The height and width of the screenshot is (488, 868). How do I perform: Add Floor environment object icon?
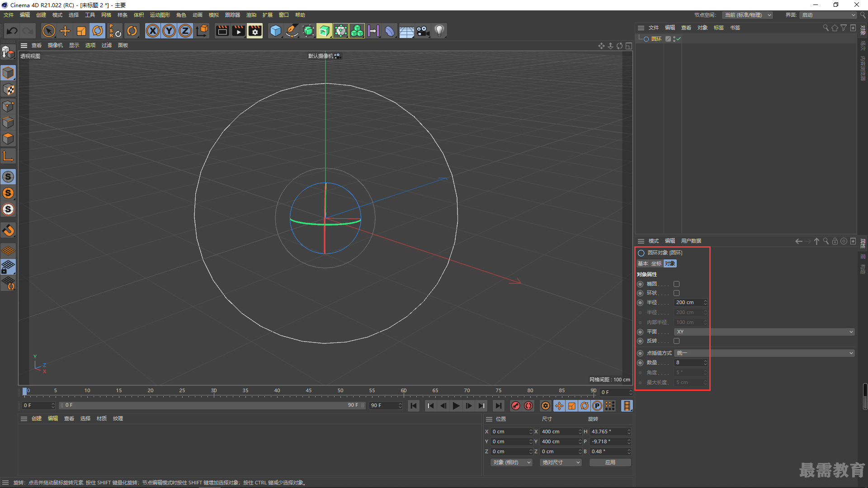pyautogui.click(x=406, y=31)
